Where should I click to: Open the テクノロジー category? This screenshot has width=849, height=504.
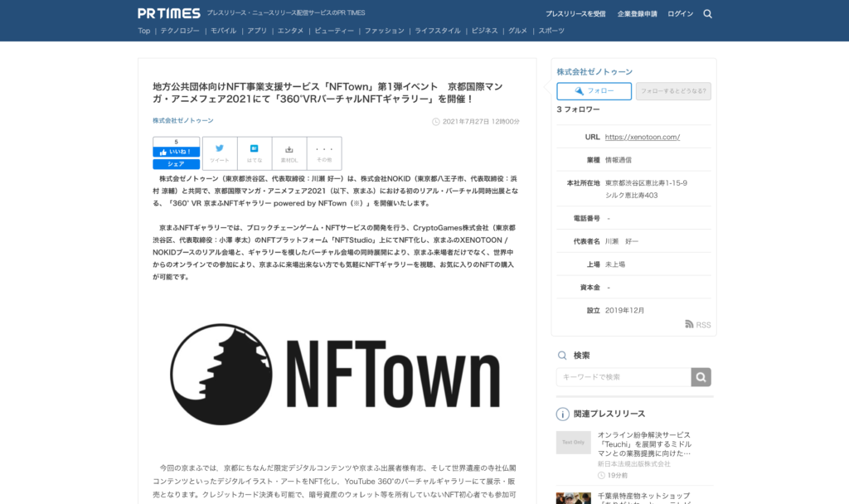180,31
